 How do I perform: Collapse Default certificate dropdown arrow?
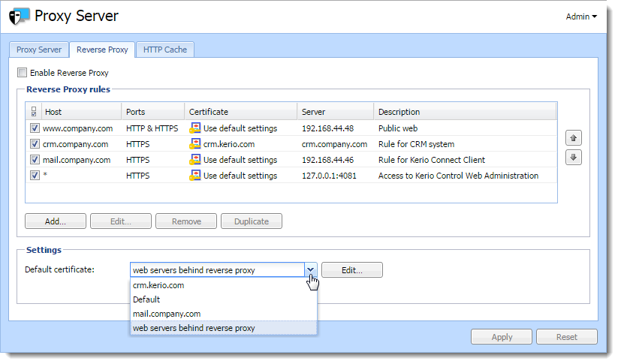[x=311, y=270]
